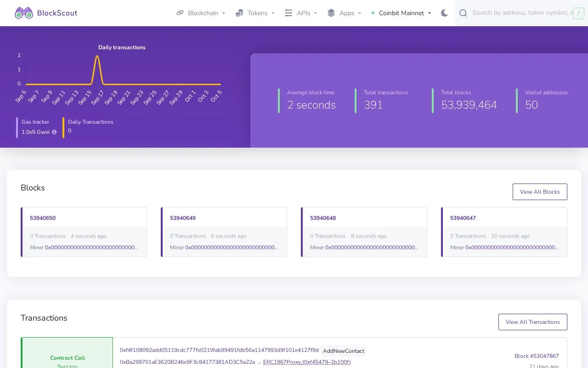Screen dimensions: 588x368
Task: Open the Tokens dropdown menu
Action: tap(255, 13)
